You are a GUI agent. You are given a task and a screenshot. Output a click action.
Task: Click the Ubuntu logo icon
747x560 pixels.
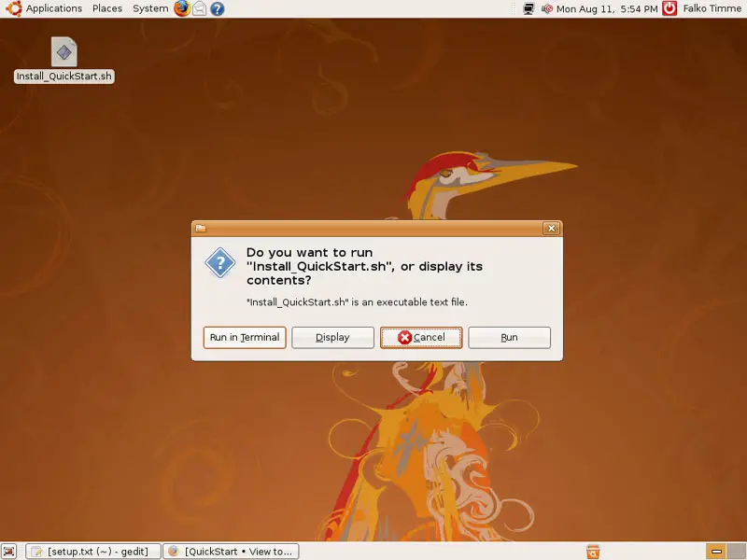14,8
